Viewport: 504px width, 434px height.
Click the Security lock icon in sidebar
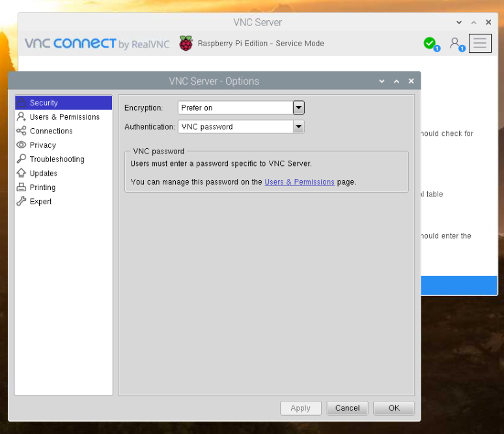pyautogui.click(x=21, y=102)
